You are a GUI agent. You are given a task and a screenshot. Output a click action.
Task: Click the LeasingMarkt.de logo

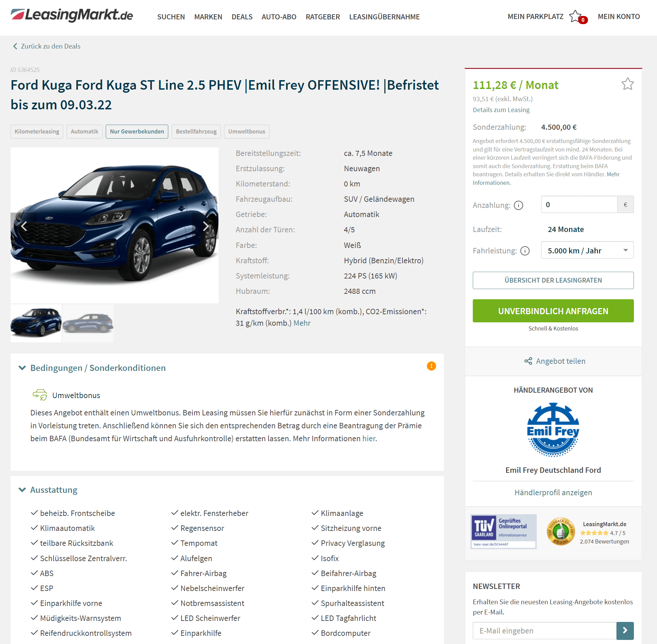tap(72, 15)
